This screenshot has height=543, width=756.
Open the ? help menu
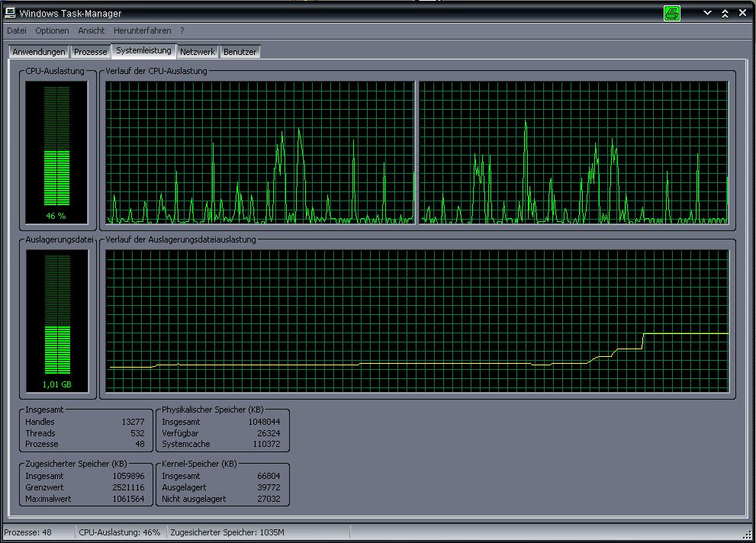tap(182, 31)
